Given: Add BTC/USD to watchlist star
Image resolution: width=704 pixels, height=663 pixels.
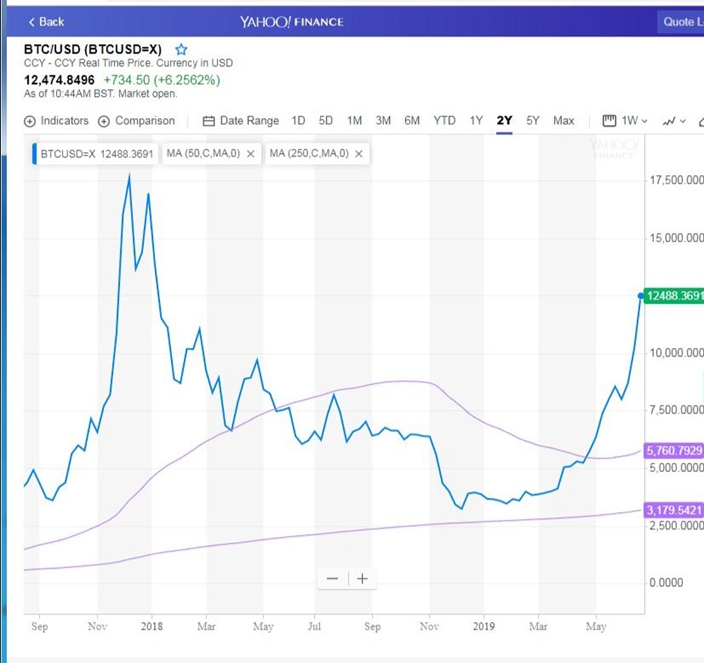Looking at the screenshot, I should click(181, 49).
